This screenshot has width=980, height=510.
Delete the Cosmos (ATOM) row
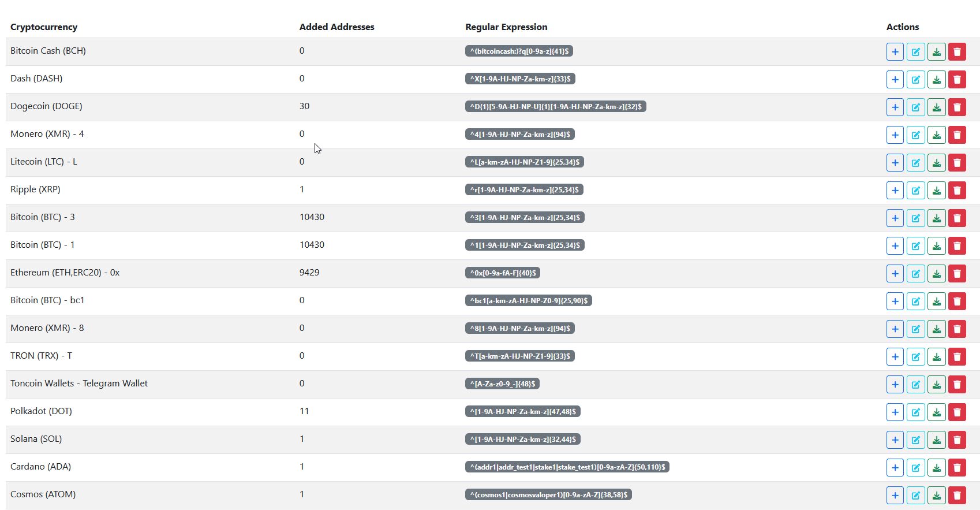pyautogui.click(x=957, y=496)
